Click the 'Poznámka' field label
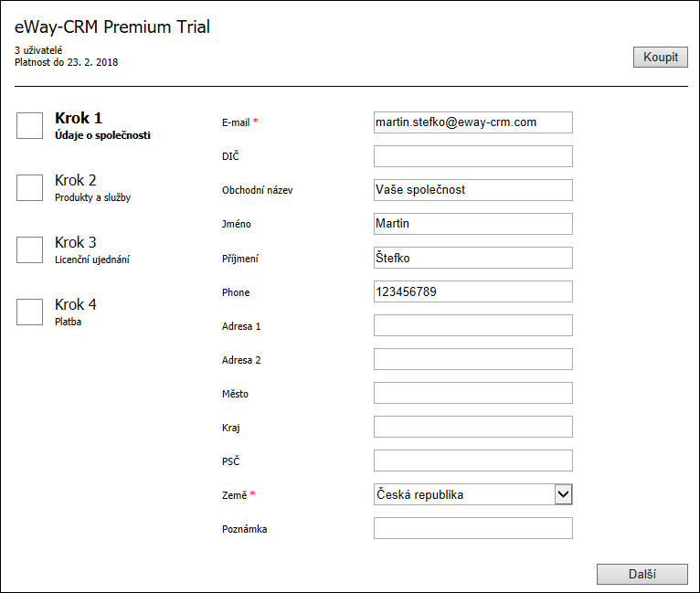 pyautogui.click(x=244, y=529)
